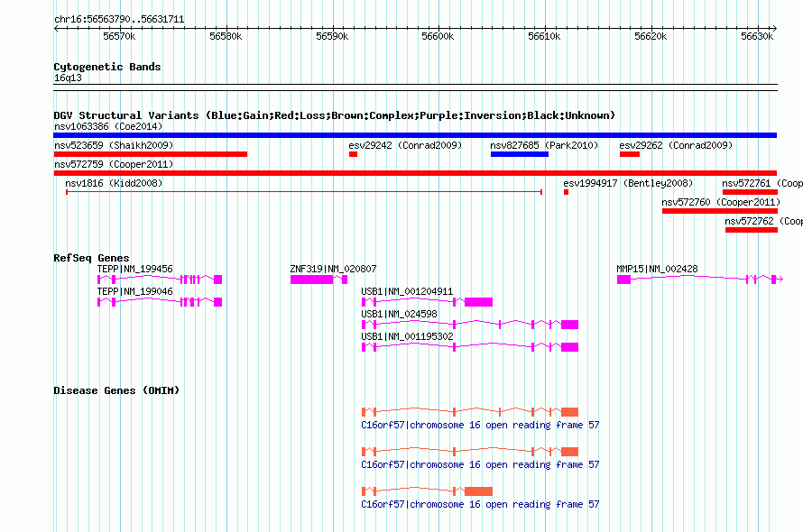Click the USB1|NM_001195302 label
This screenshot has width=803, height=532.
407,336
